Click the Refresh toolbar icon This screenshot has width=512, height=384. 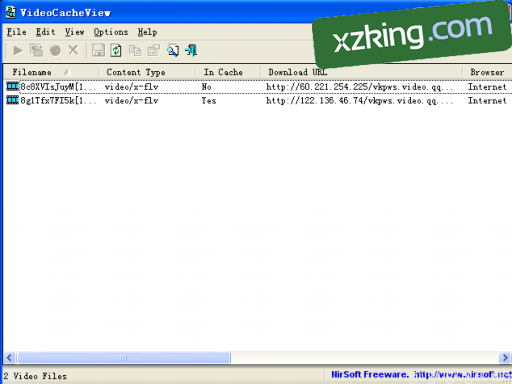[x=116, y=51]
